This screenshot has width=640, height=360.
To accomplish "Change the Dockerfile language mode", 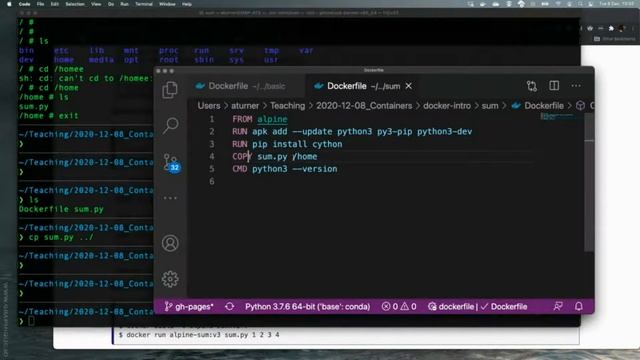I will [509, 307].
